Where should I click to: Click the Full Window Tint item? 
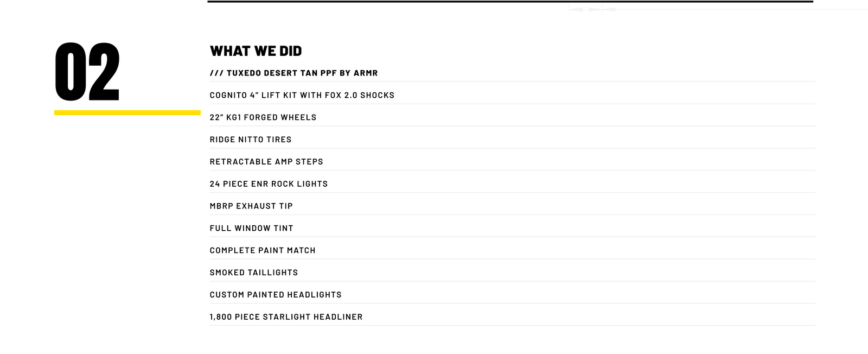[251, 229]
